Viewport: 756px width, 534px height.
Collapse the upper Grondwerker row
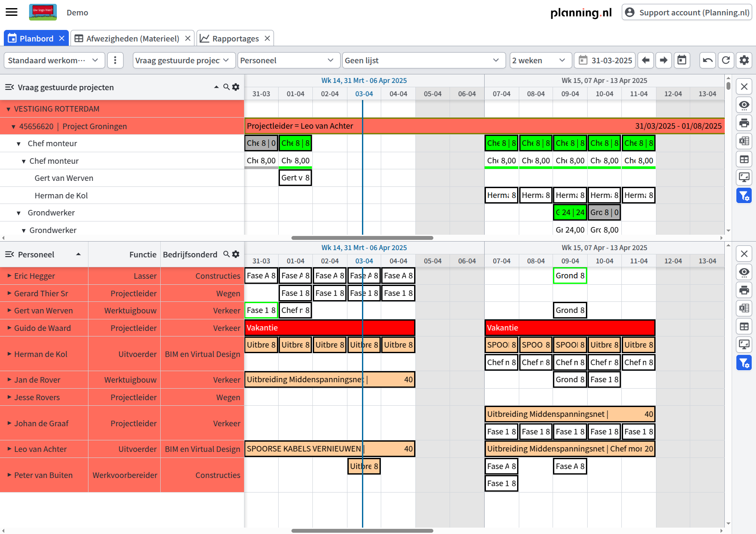(x=18, y=213)
